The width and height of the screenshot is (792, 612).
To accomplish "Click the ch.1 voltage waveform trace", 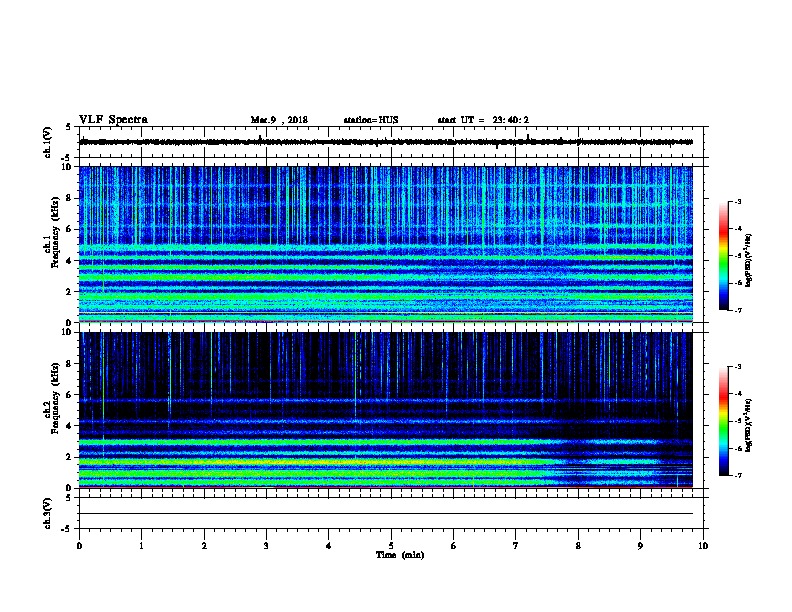I will tap(386, 142).
